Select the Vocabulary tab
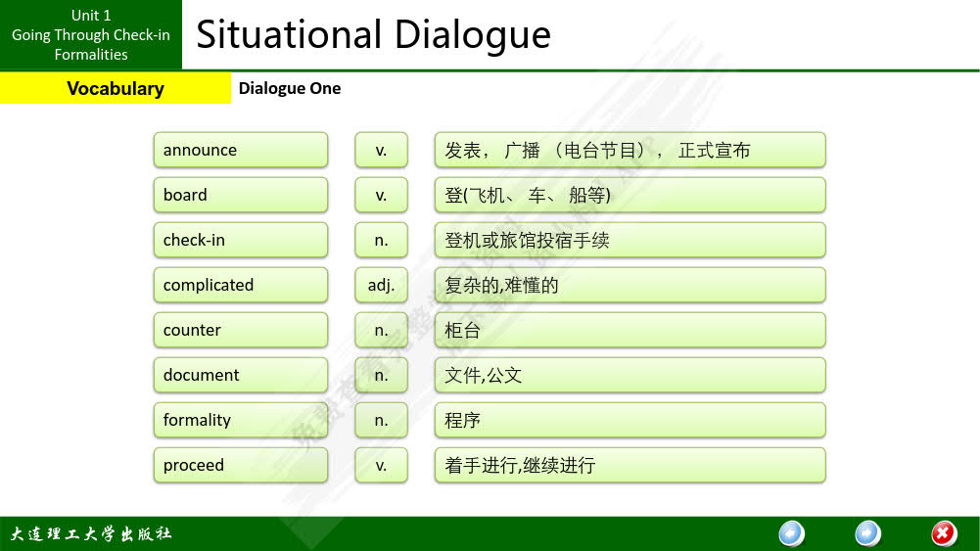 [116, 88]
